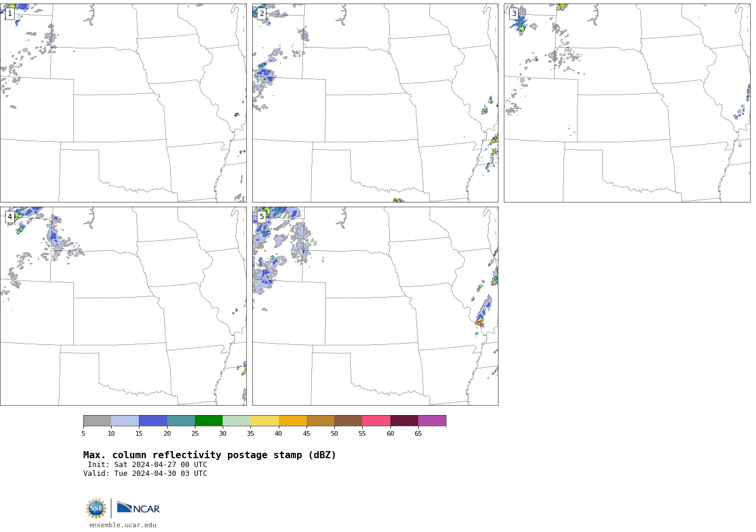This screenshot has width=756, height=532.
Task: Click the NCAR logo
Action: 138,508
